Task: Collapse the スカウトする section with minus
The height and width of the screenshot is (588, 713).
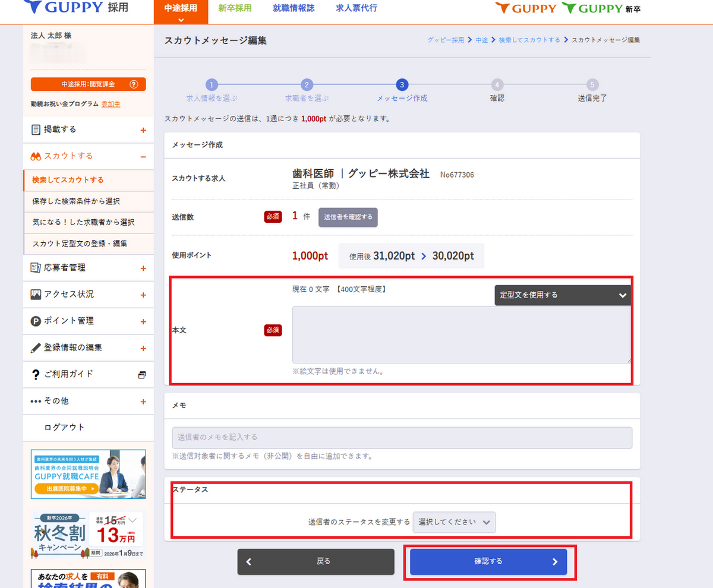Action: coord(143,157)
